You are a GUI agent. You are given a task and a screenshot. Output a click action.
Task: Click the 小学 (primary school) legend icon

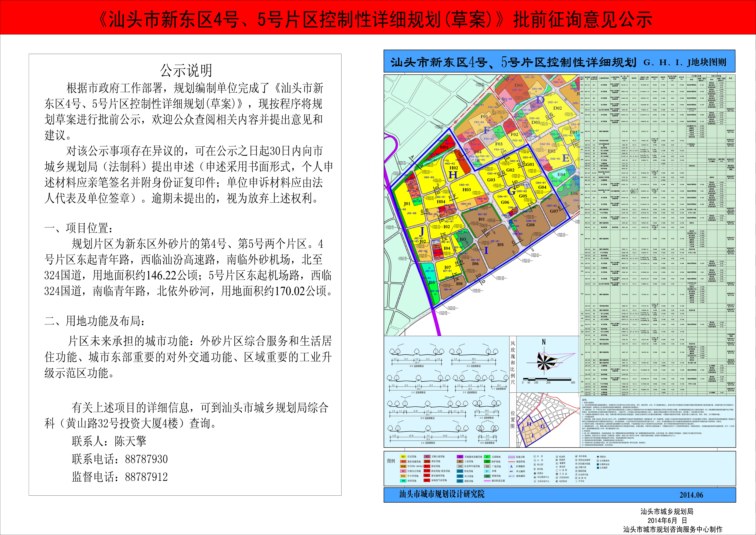pyautogui.click(x=535, y=461)
